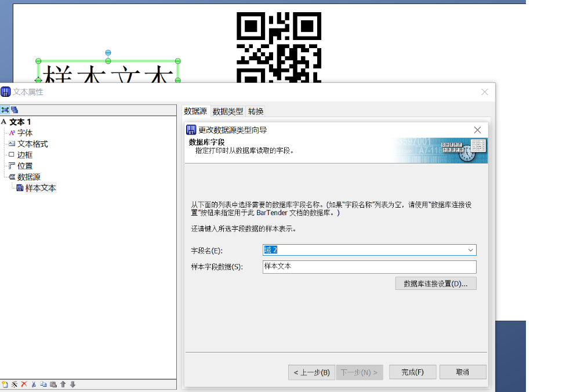Click the wizard's BarTender title icon
The width and height of the screenshot is (570, 392).
tap(191, 130)
